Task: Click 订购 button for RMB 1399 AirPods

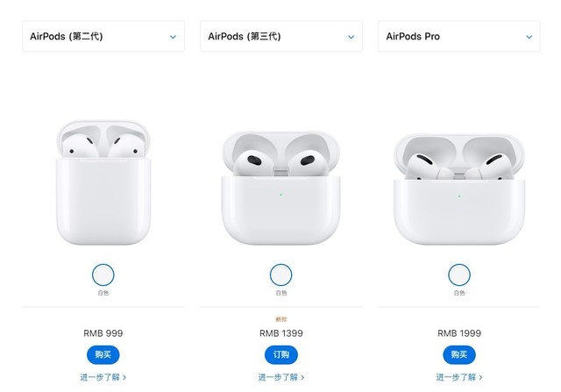Action: coord(281,355)
